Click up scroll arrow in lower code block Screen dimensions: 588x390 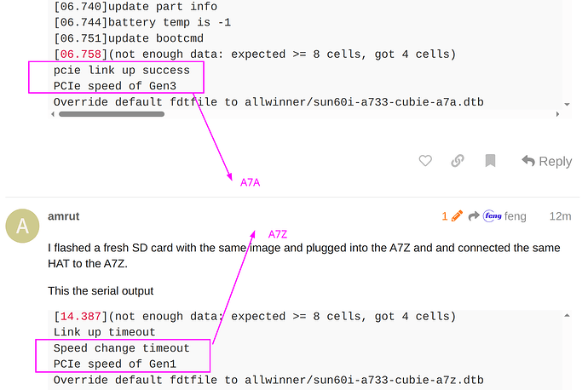[x=567, y=316]
